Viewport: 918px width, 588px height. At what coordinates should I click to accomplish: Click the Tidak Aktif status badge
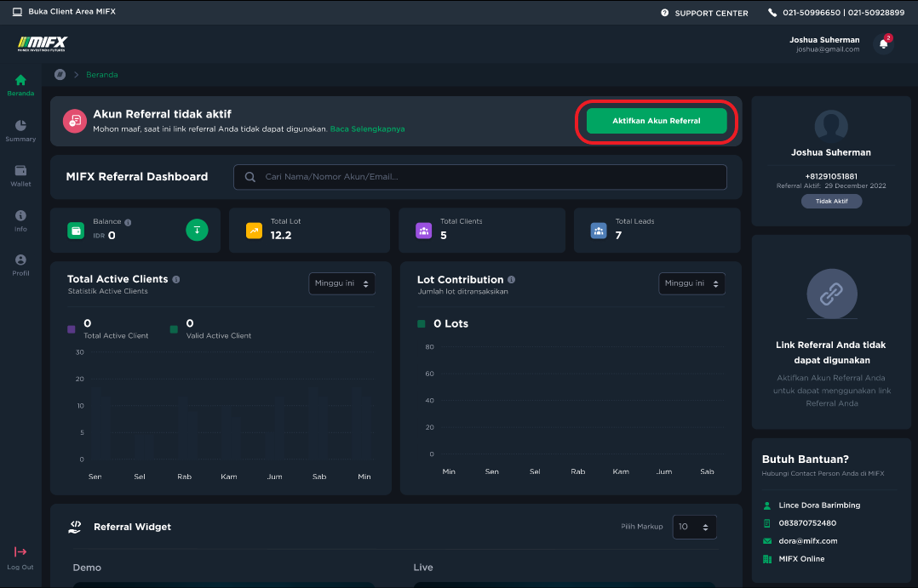[x=831, y=202]
